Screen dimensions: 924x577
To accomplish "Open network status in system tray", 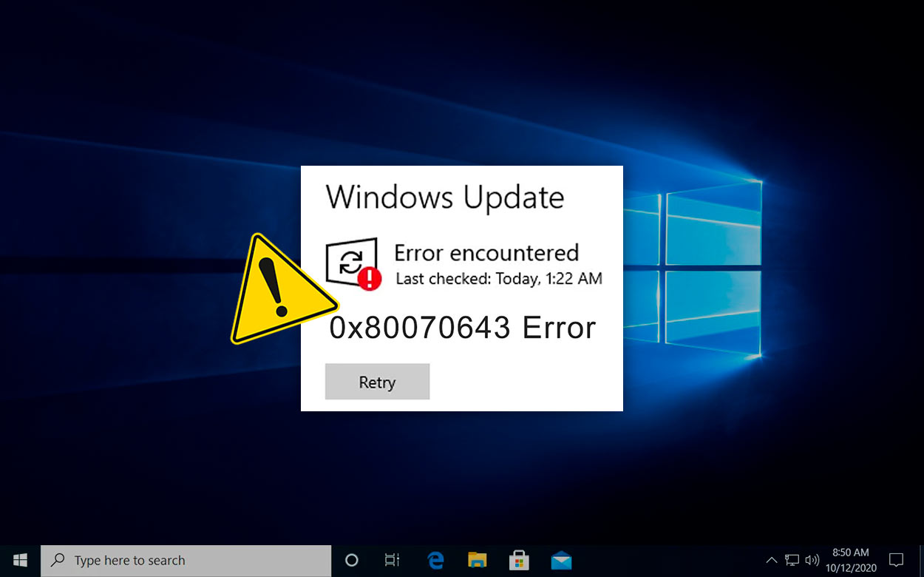I will [792, 560].
